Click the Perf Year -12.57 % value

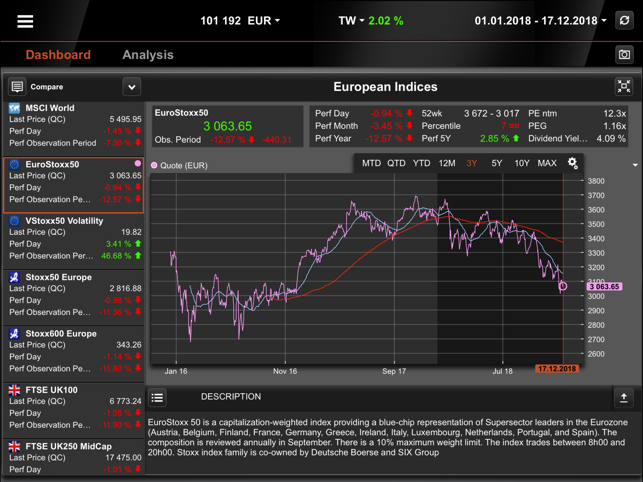384,139
